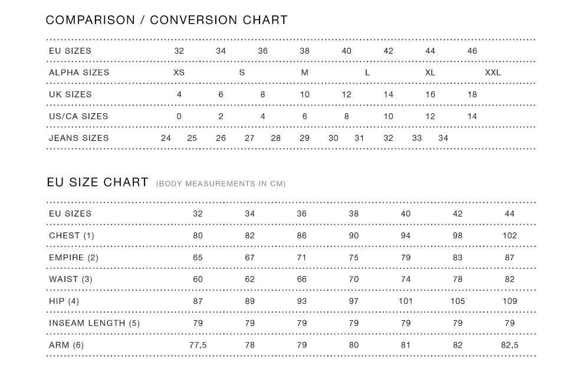Select the XS alpha size
The width and height of the screenshot is (588, 381).
click(x=179, y=73)
